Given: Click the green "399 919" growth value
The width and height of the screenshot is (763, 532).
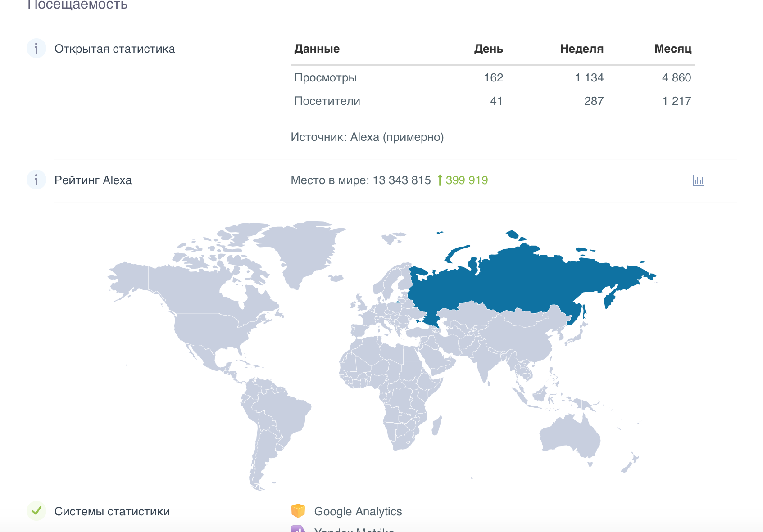Looking at the screenshot, I should 466,180.
